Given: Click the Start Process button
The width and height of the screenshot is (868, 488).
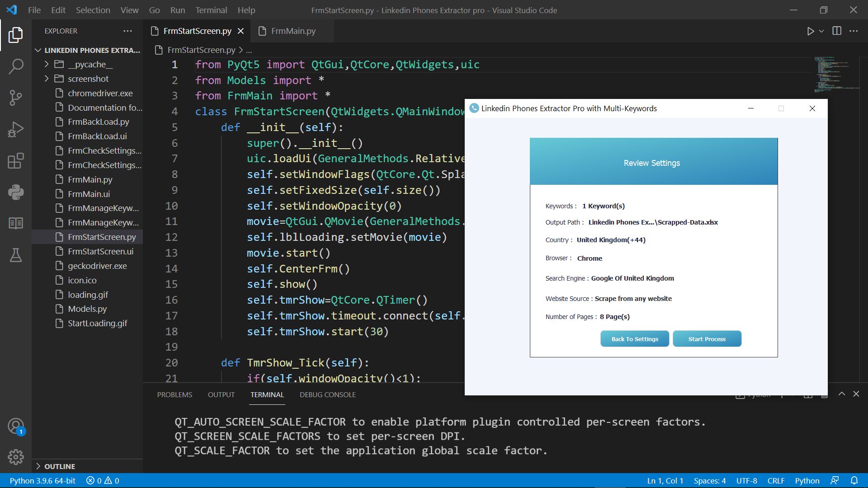Looking at the screenshot, I should (x=707, y=339).
